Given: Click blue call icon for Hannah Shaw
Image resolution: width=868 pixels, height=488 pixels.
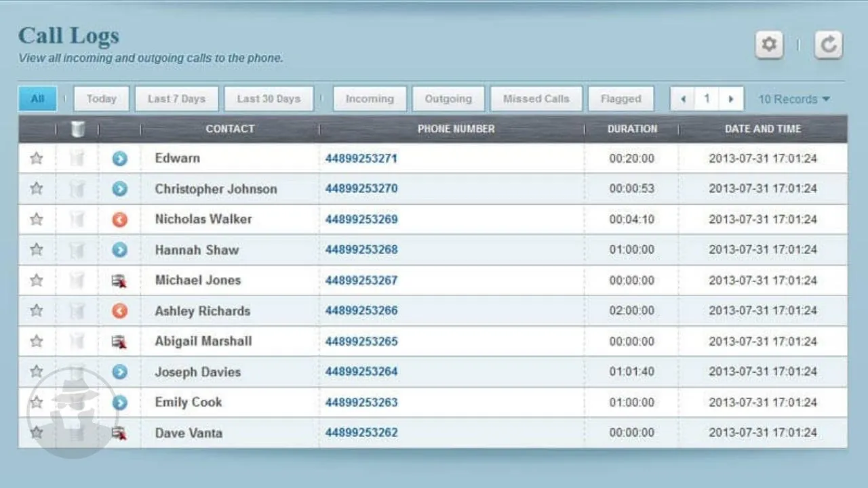Looking at the screenshot, I should pyautogui.click(x=119, y=250).
